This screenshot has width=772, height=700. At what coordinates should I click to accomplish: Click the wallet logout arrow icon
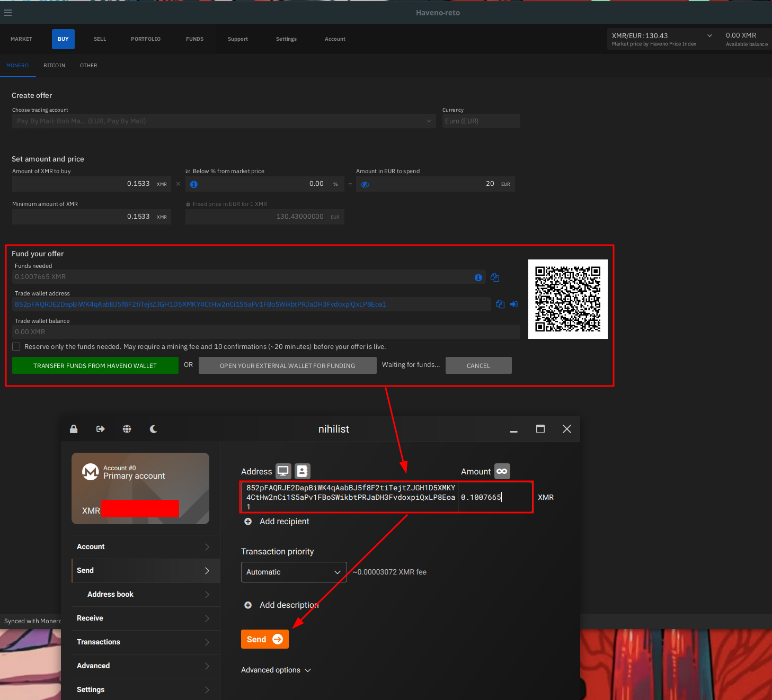click(x=101, y=429)
